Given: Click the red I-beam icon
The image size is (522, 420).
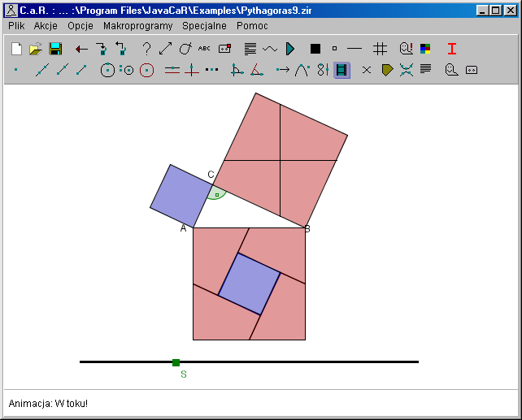Looking at the screenshot, I should (452, 49).
